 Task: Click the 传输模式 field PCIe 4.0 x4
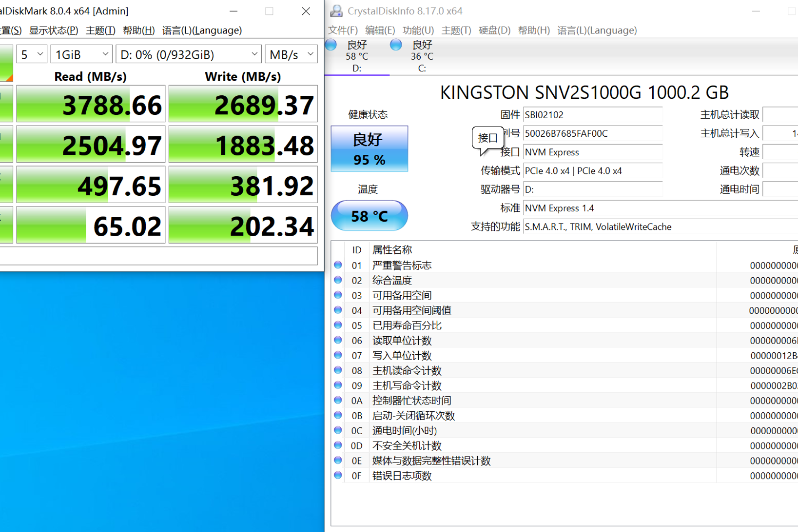593,171
